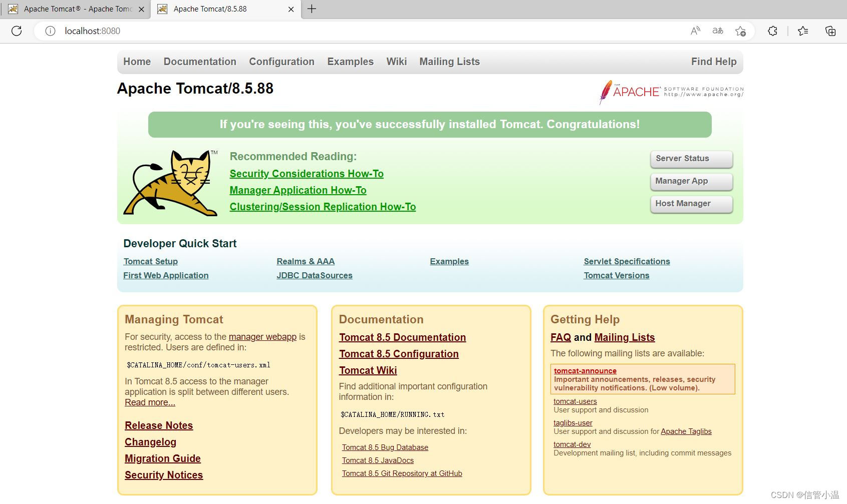View site information icon in address bar
Image resolution: width=847 pixels, height=504 pixels.
tap(50, 31)
